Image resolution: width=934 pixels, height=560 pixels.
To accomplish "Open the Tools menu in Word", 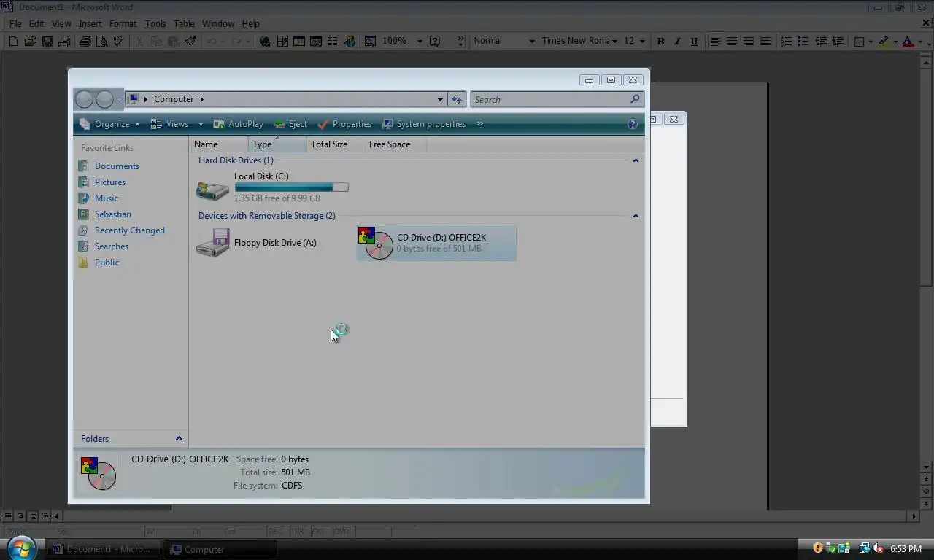I will point(155,23).
